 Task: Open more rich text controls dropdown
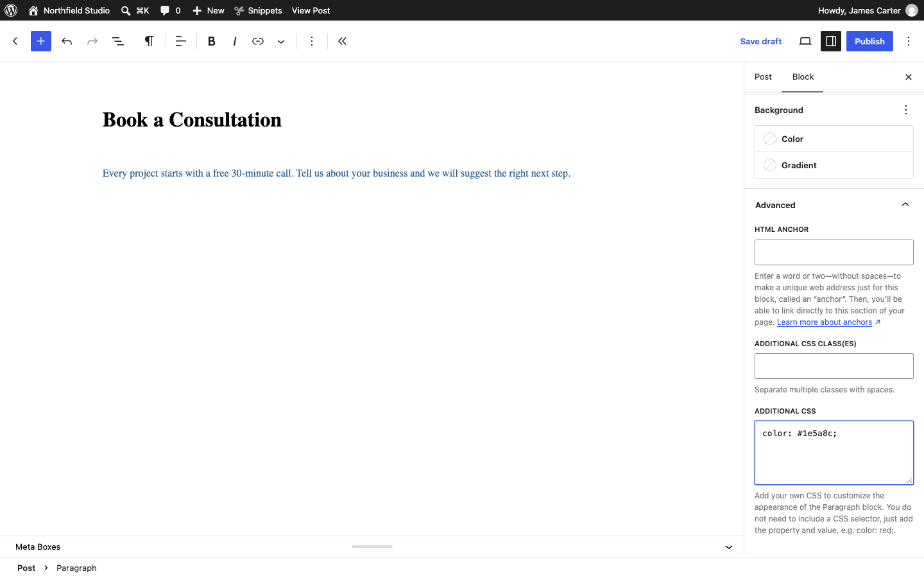tap(281, 41)
